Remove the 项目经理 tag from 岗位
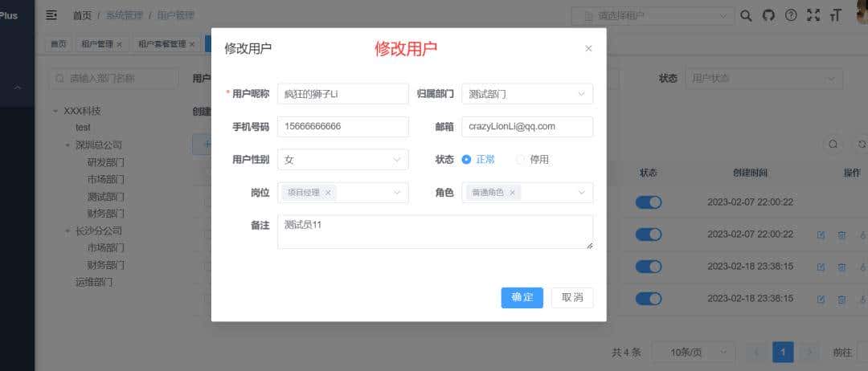Screen dimensions: 868x371 [328, 193]
